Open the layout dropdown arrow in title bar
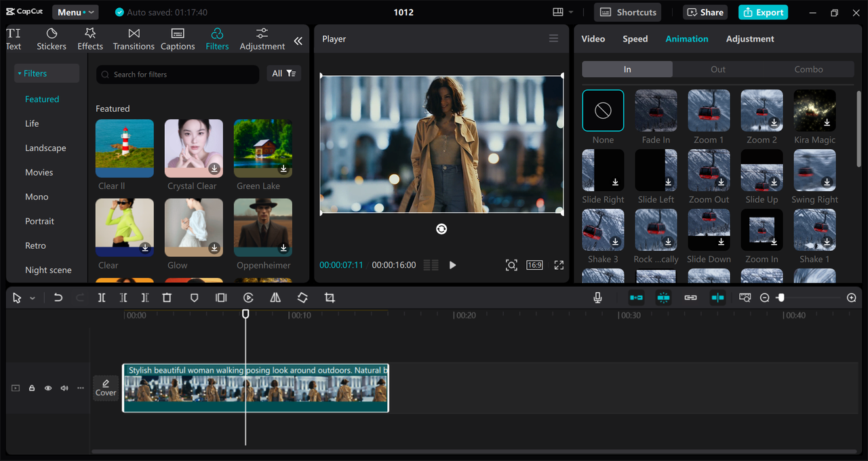868x461 pixels. [x=571, y=12]
